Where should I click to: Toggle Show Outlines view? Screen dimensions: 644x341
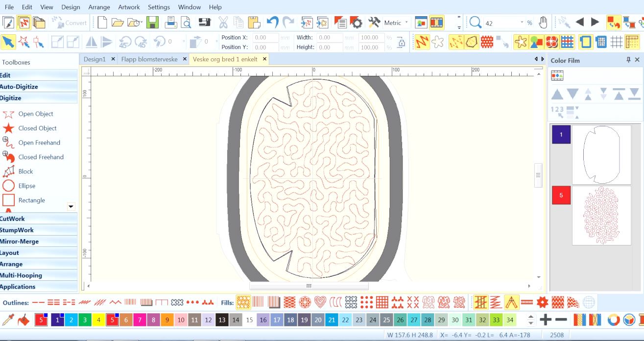[x=438, y=42]
